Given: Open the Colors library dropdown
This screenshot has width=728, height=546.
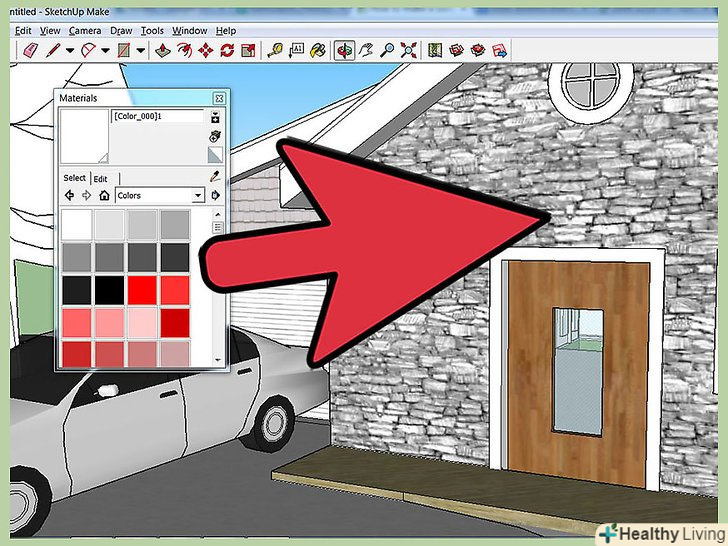Looking at the screenshot, I should pos(159,195).
